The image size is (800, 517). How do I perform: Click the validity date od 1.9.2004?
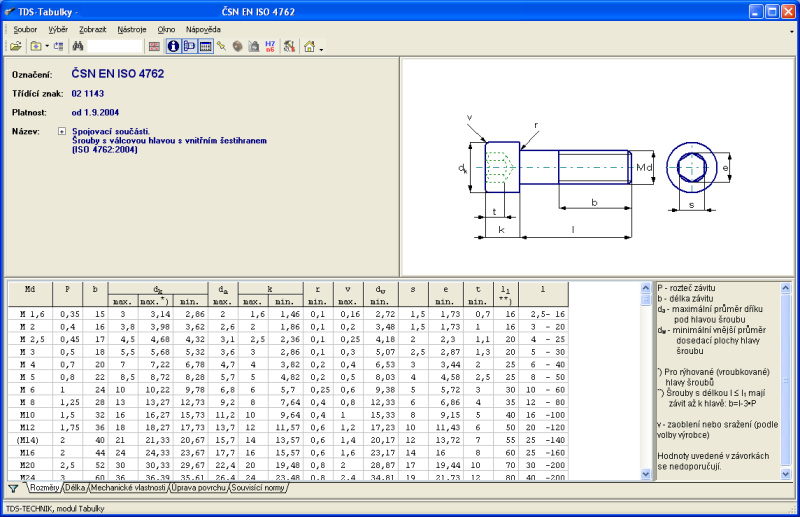coord(95,113)
